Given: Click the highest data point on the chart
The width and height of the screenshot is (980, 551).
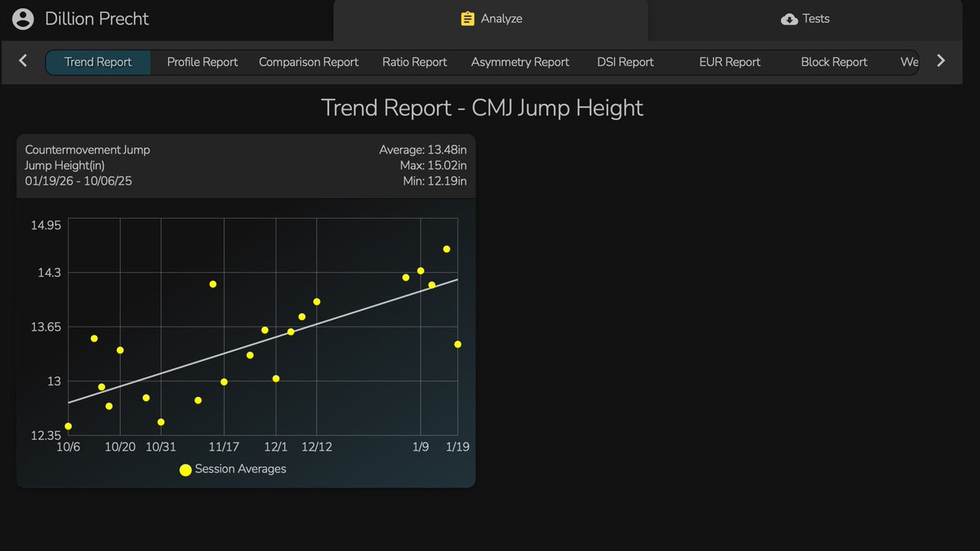Looking at the screenshot, I should tap(447, 249).
